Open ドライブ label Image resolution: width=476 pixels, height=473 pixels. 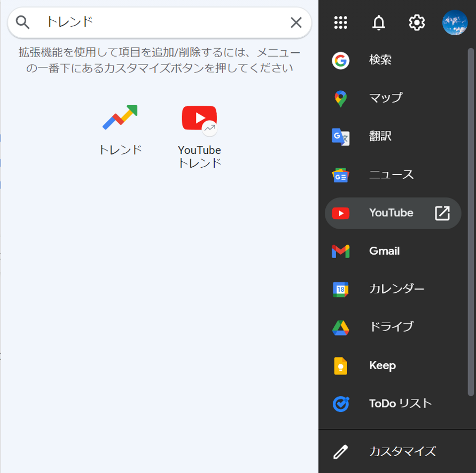[391, 327]
